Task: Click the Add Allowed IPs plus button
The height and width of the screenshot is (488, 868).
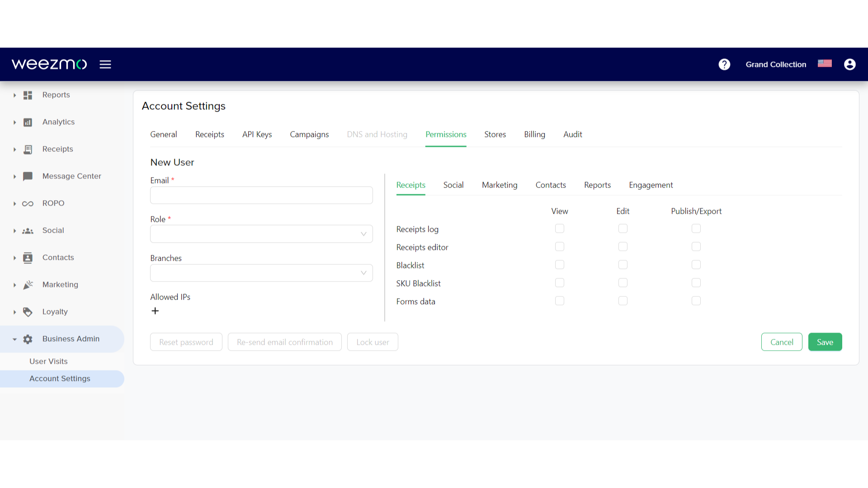Action: [155, 310]
